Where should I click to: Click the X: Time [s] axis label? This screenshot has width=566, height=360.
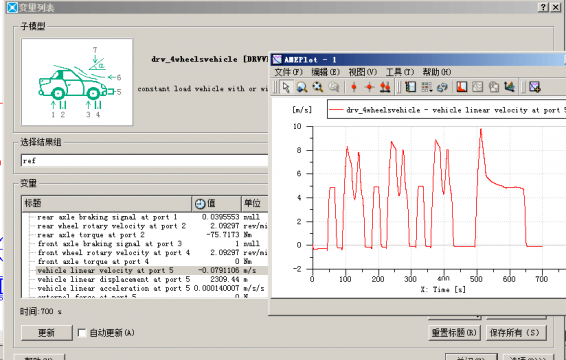click(443, 290)
